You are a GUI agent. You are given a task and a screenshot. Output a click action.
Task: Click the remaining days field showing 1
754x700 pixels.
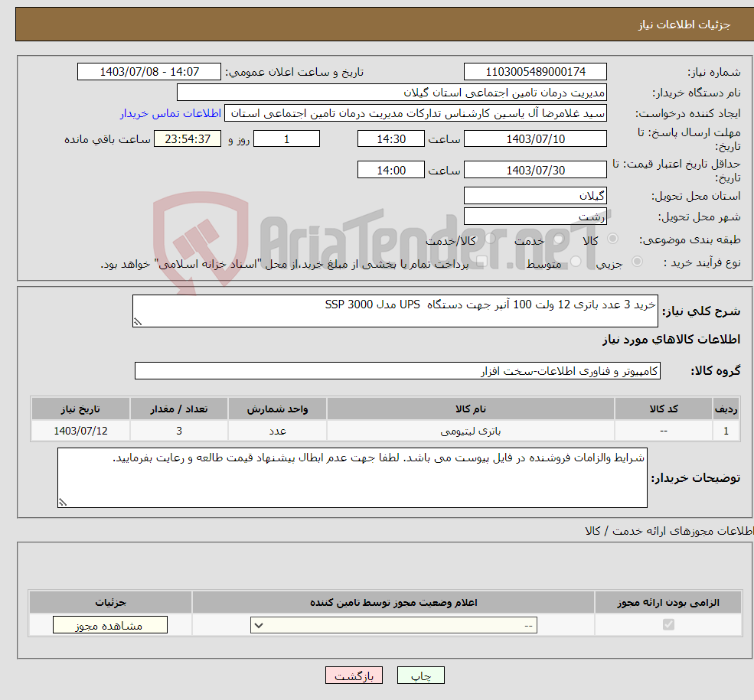click(286, 138)
